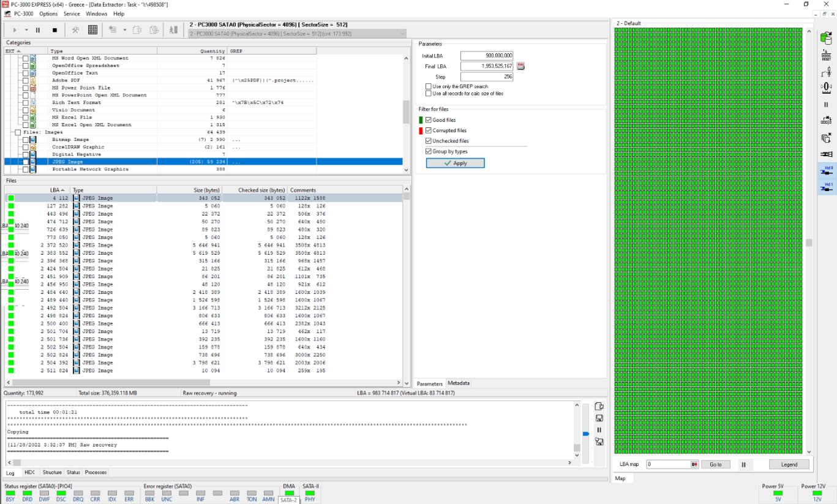The height and width of the screenshot is (504, 837).
Task: Switch to the Processes tab
Action: click(x=96, y=473)
